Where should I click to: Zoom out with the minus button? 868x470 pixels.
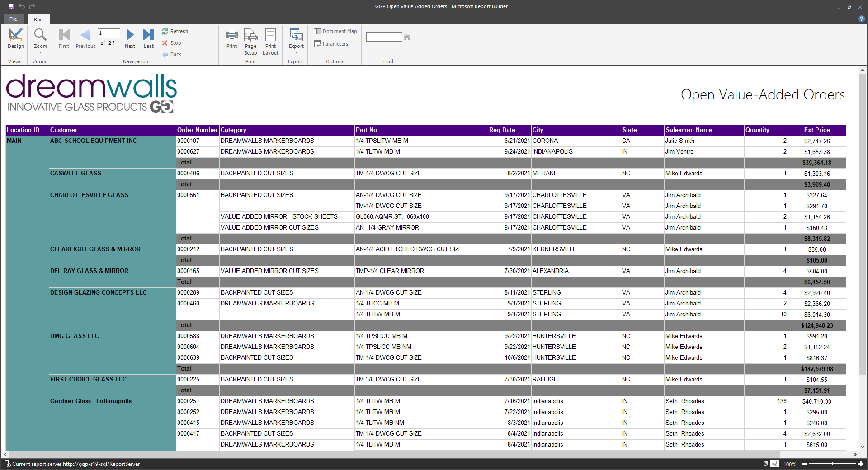(804, 464)
